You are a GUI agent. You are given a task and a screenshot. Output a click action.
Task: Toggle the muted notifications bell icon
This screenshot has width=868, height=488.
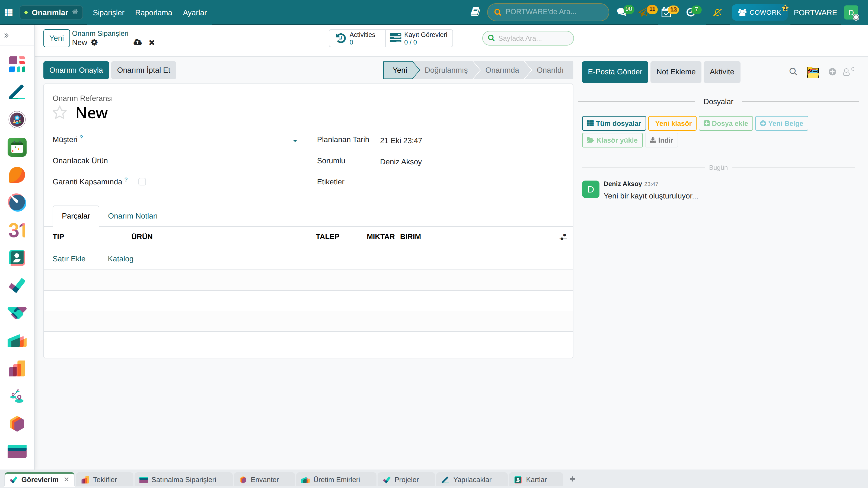click(x=718, y=12)
